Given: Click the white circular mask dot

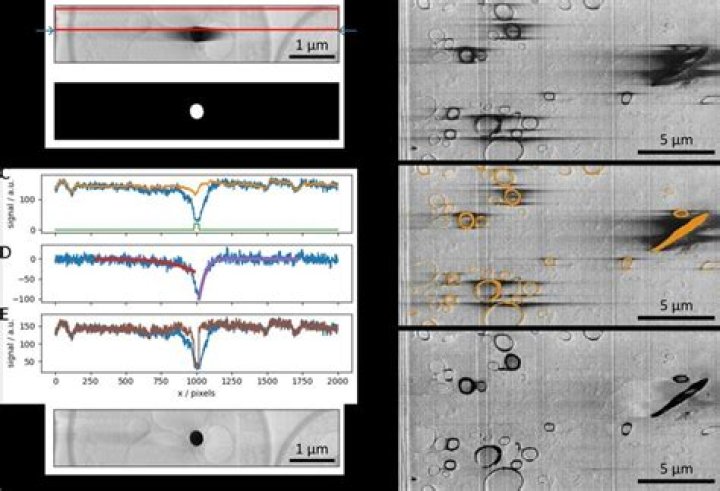Looking at the screenshot, I should click(197, 112).
